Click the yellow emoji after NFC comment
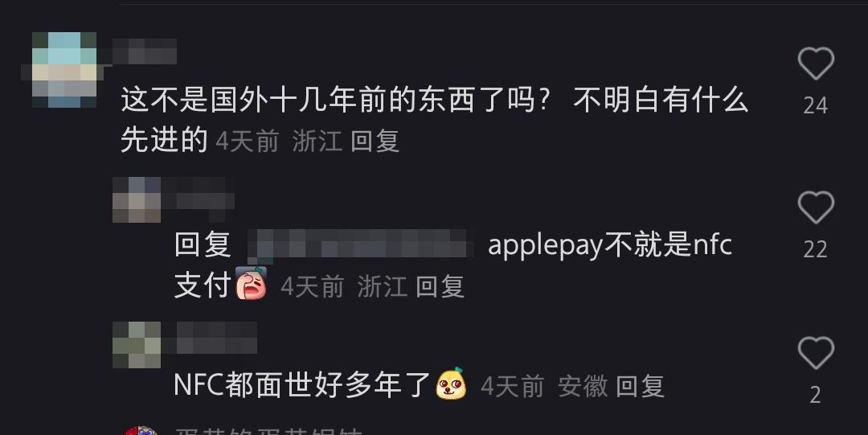 point(451,383)
